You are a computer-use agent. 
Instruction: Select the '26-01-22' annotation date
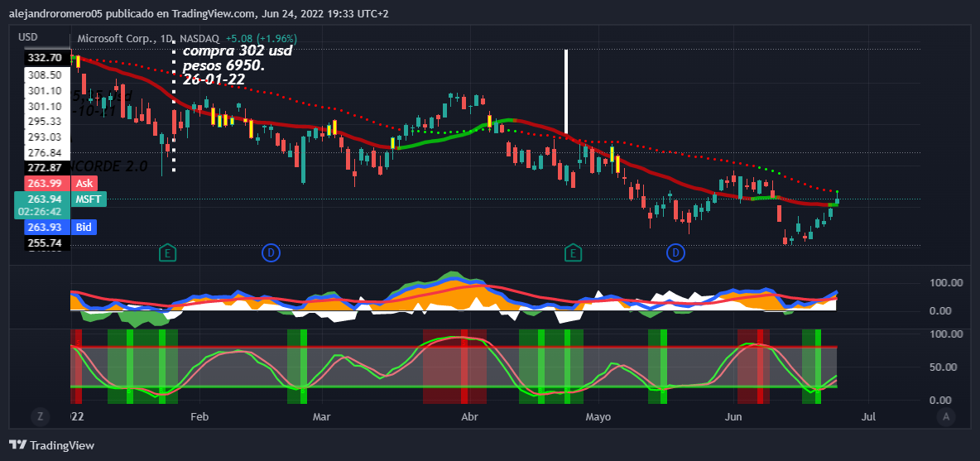213,79
